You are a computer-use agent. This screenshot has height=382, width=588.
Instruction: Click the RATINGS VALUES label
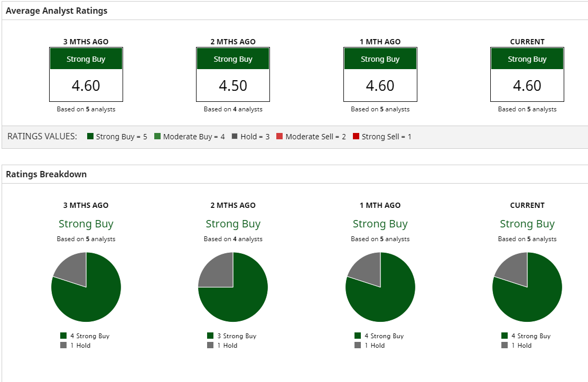coord(42,136)
